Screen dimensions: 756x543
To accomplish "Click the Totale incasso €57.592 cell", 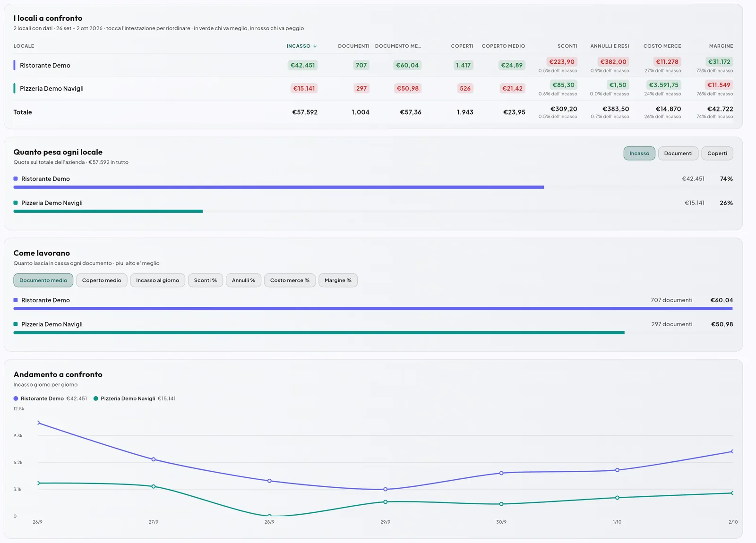I will (305, 112).
